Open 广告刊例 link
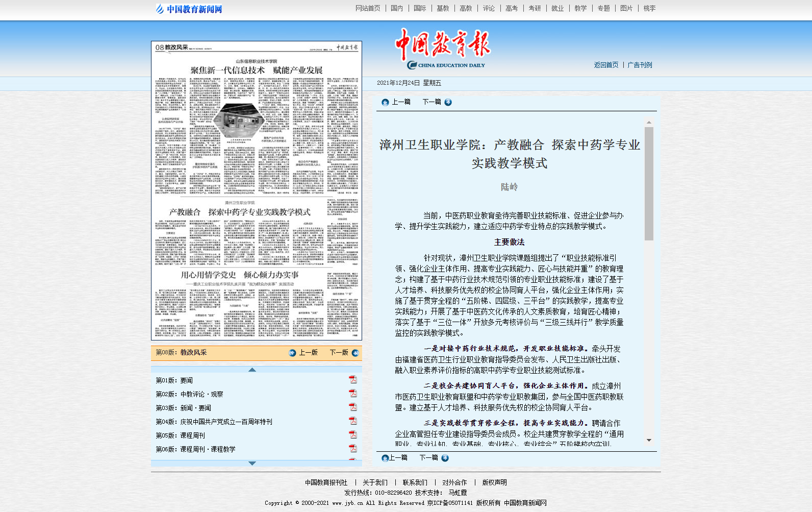 point(640,65)
